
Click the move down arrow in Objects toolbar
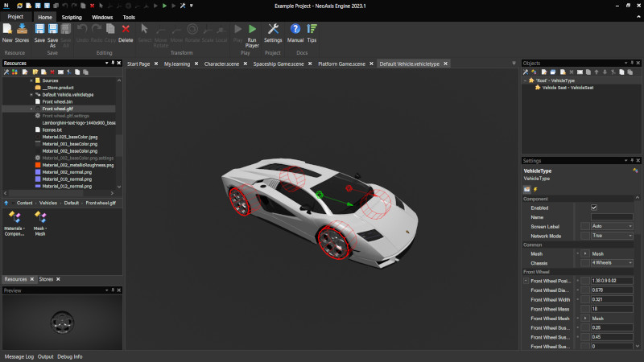coord(605,72)
